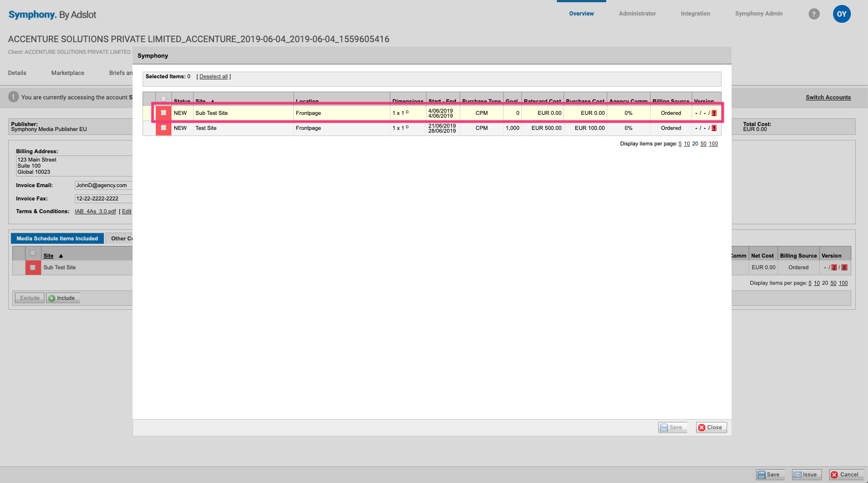Switch to the Marketplace tab
This screenshot has height=483, width=868.
[x=68, y=73]
